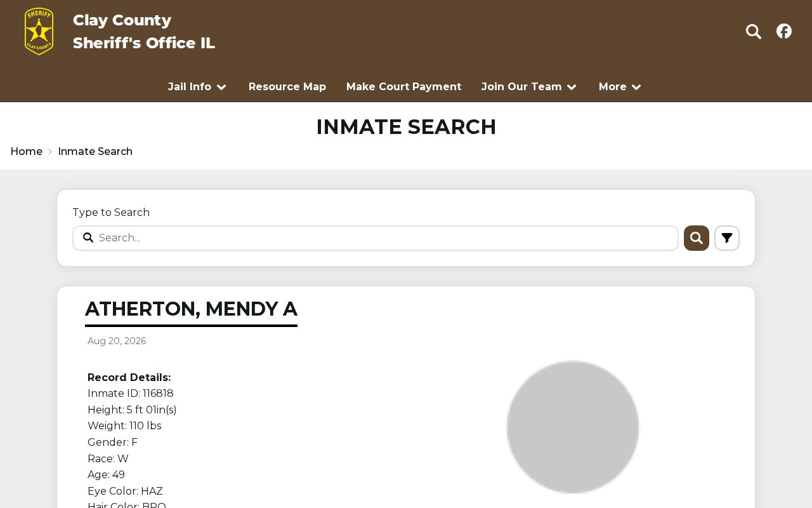Viewport: 812px width, 508px height.
Task: Click the Race: W line
Action: click(x=108, y=459)
